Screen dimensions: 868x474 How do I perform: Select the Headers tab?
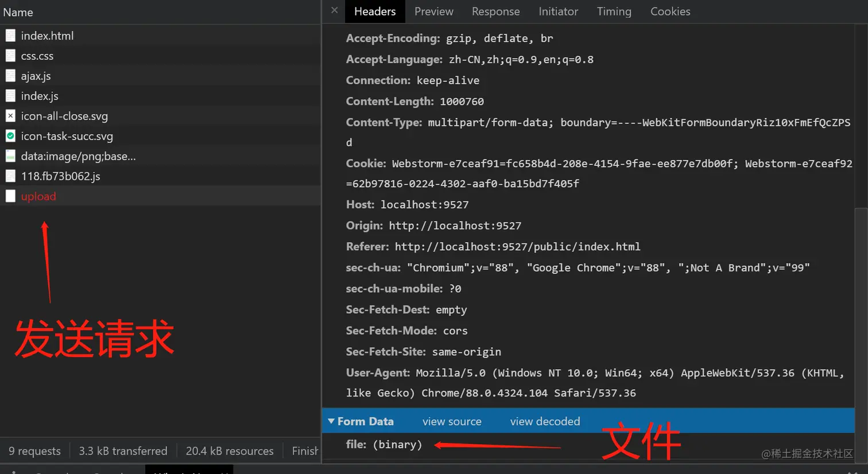click(x=375, y=11)
